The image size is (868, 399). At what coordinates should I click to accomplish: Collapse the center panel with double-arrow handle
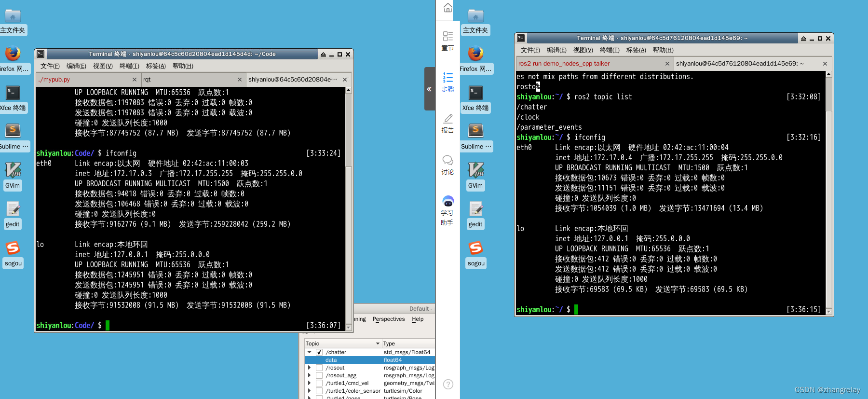pyautogui.click(x=429, y=89)
